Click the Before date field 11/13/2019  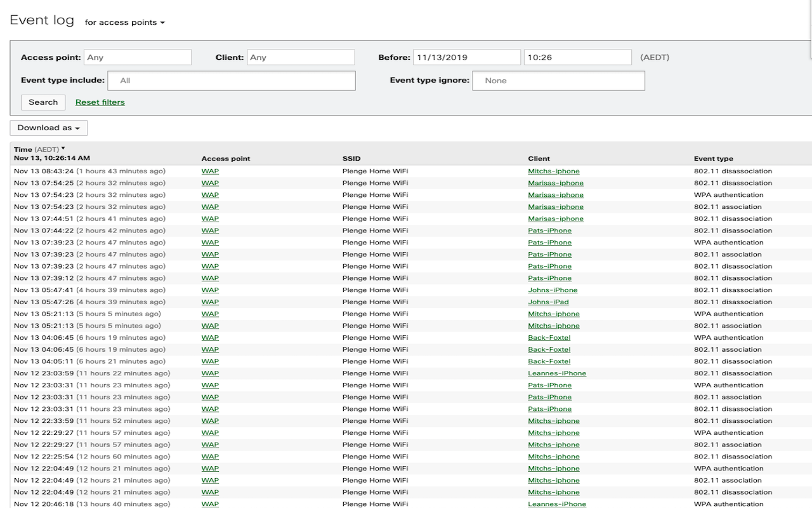click(467, 57)
